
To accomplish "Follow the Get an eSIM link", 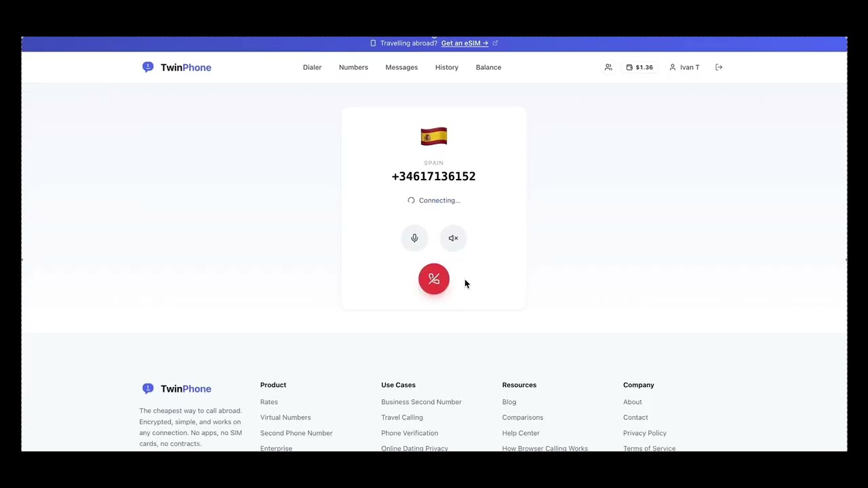I will coord(465,43).
